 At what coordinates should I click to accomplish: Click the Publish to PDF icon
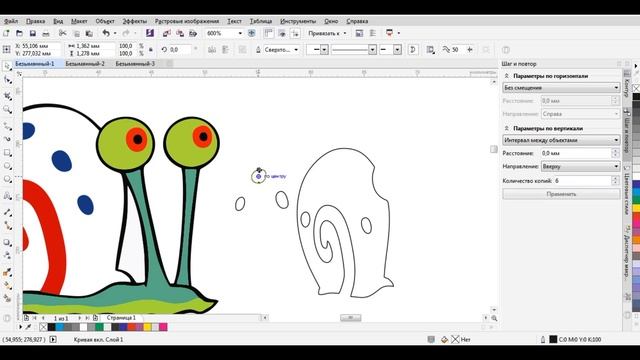193,33
